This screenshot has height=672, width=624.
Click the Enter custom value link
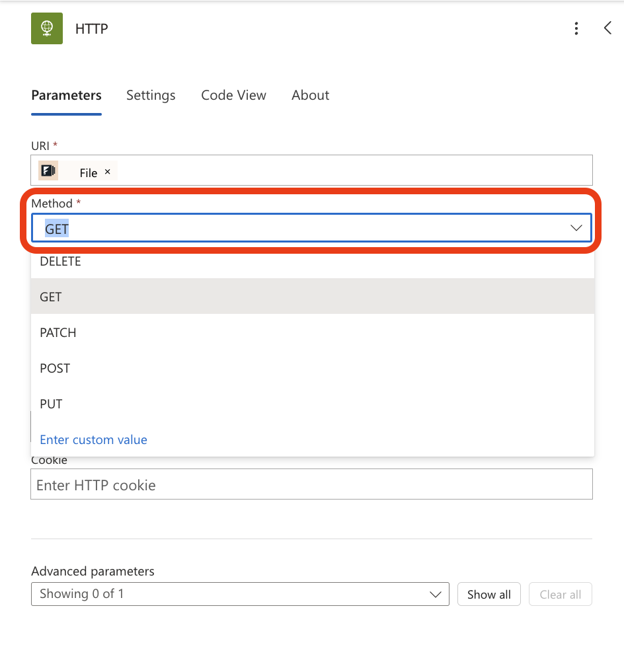tap(93, 440)
